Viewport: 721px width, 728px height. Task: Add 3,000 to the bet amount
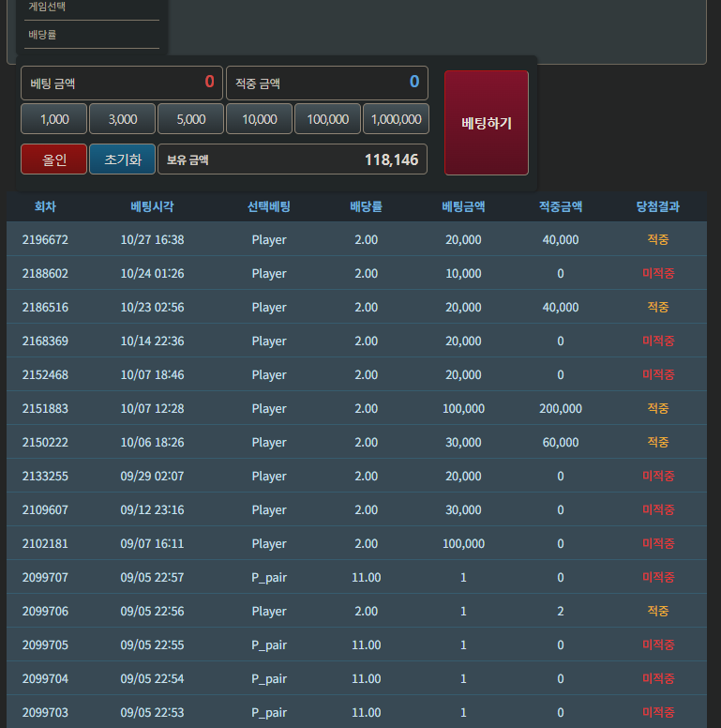[x=123, y=119]
